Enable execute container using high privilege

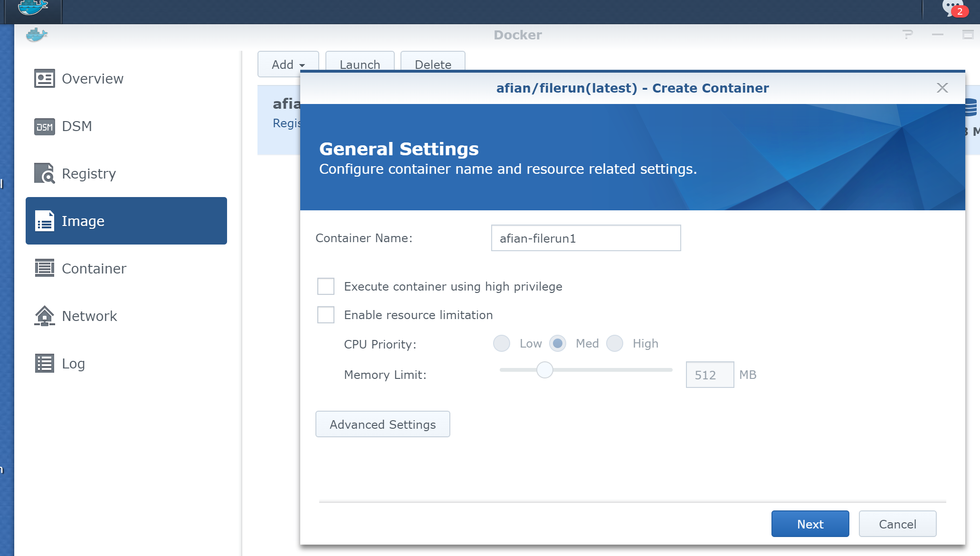pyautogui.click(x=326, y=286)
